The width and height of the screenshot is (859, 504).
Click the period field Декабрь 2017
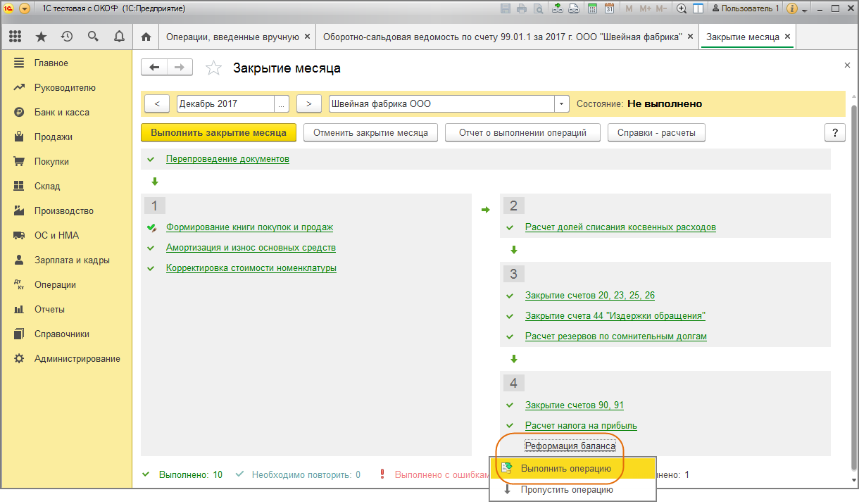coord(225,103)
